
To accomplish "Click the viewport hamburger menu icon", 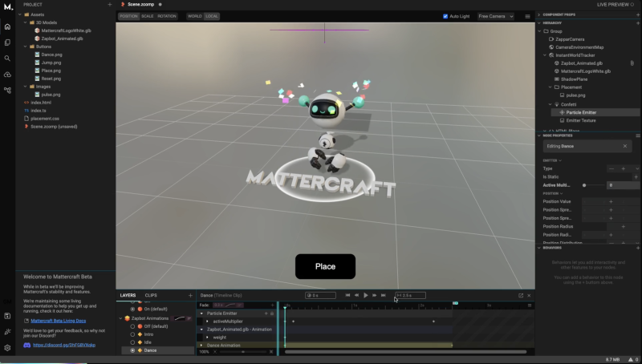I will tap(526, 16).
